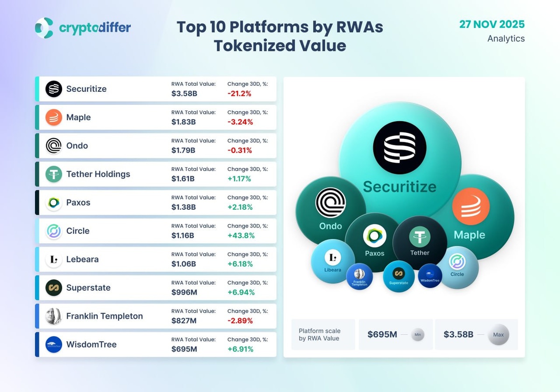Click the Superstate bubble in chart
Screen dimensions: 560x392
tap(399, 276)
